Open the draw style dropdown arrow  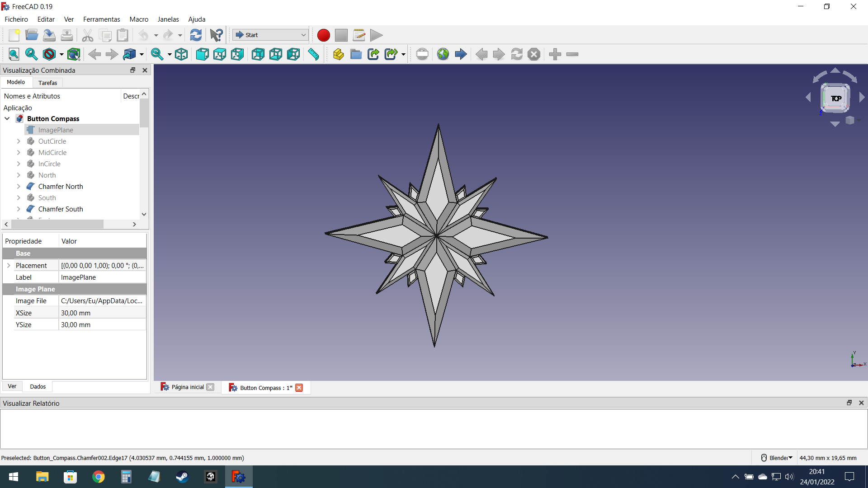[61, 55]
